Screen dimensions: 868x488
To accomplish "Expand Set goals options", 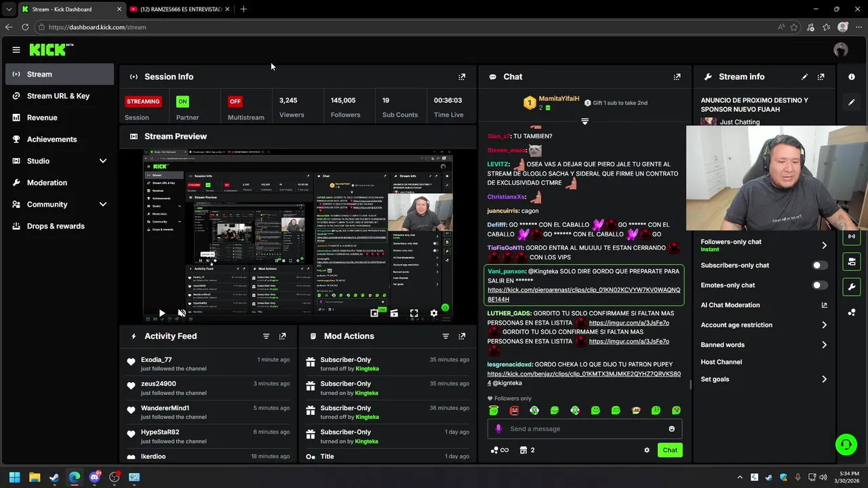I will pos(824,379).
